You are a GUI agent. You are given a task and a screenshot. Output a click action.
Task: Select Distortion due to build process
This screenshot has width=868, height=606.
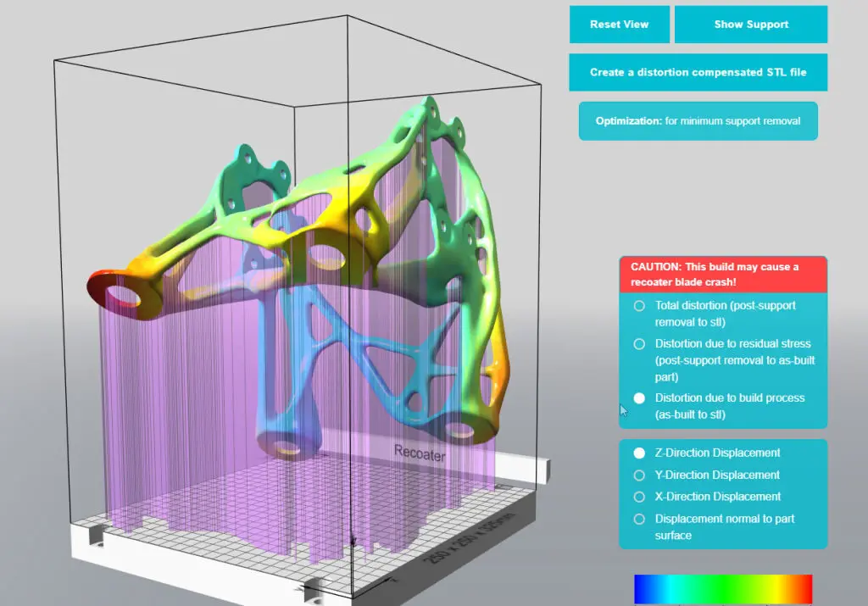tap(638, 398)
